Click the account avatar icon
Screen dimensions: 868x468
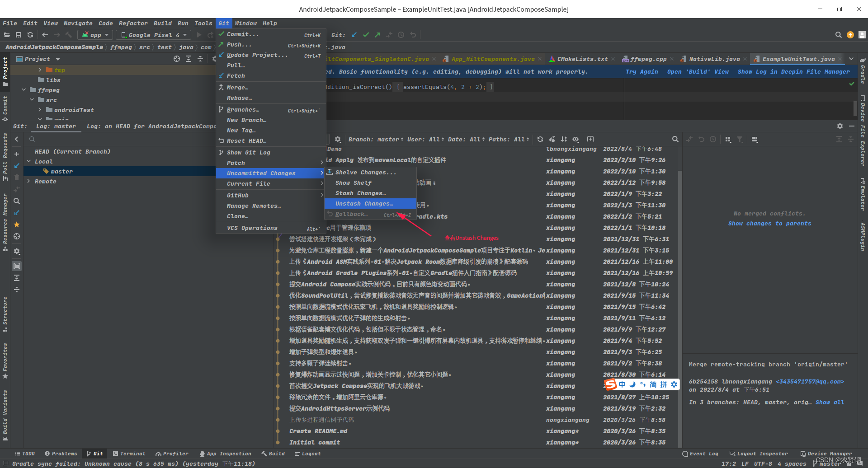click(862, 35)
